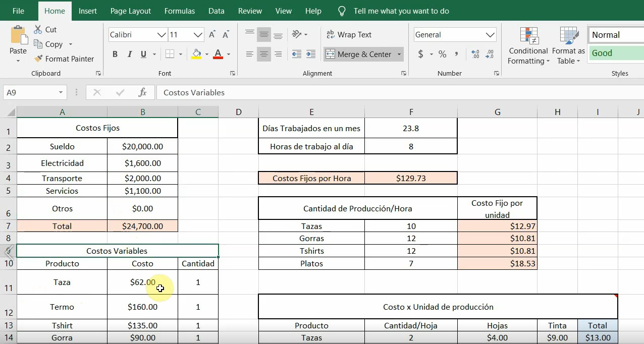The width and height of the screenshot is (644, 344).
Task: Open the Page Layout tab
Action: tap(130, 11)
